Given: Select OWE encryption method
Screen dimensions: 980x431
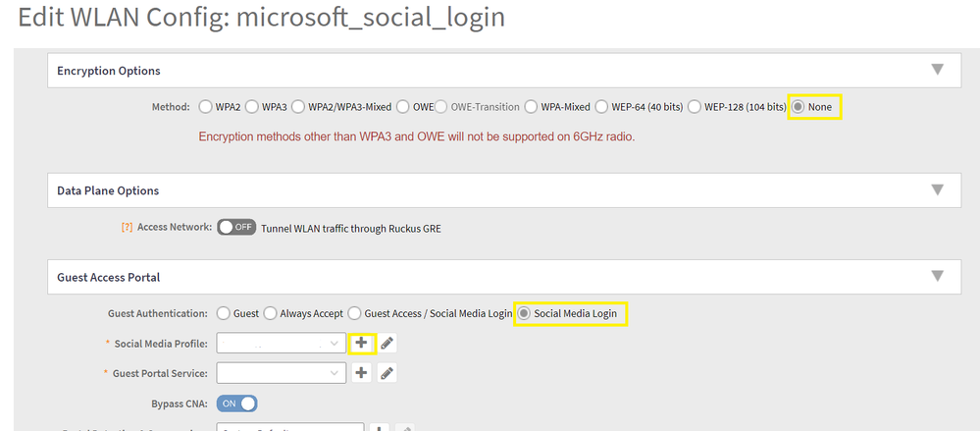Looking at the screenshot, I should click(403, 106).
